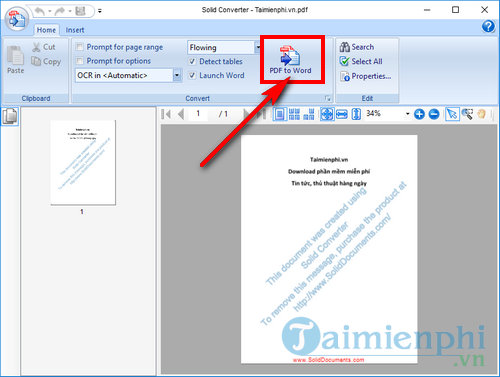Toggle the Launch Word checkbox
500x377 pixels.
click(x=192, y=75)
